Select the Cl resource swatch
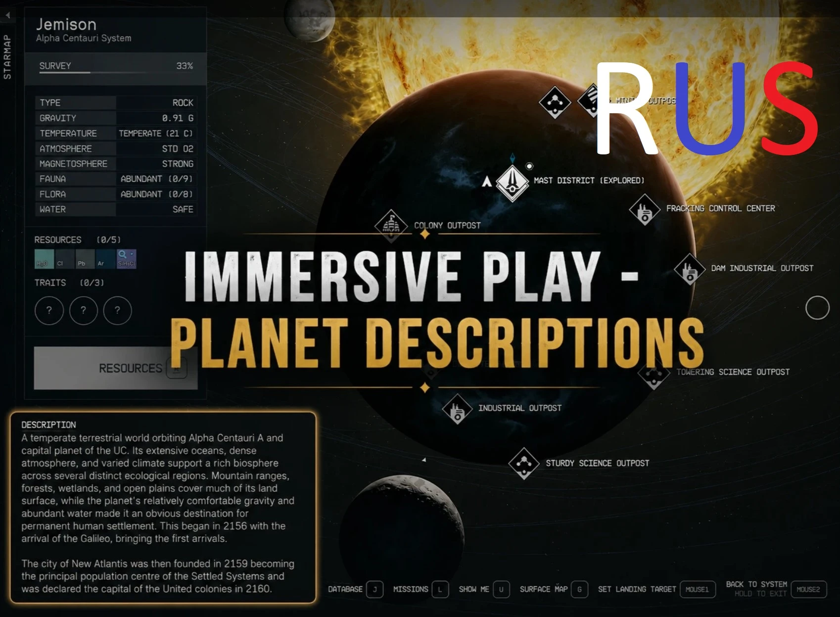 tap(64, 259)
